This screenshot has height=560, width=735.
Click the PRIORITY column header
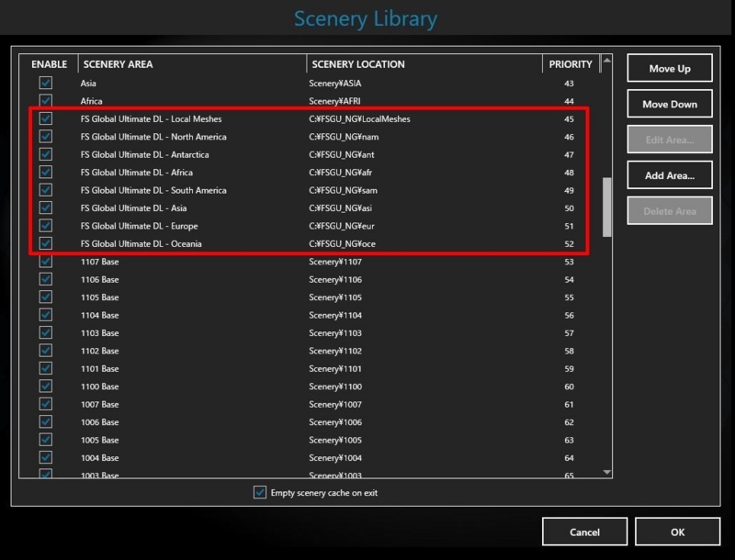tap(571, 64)
